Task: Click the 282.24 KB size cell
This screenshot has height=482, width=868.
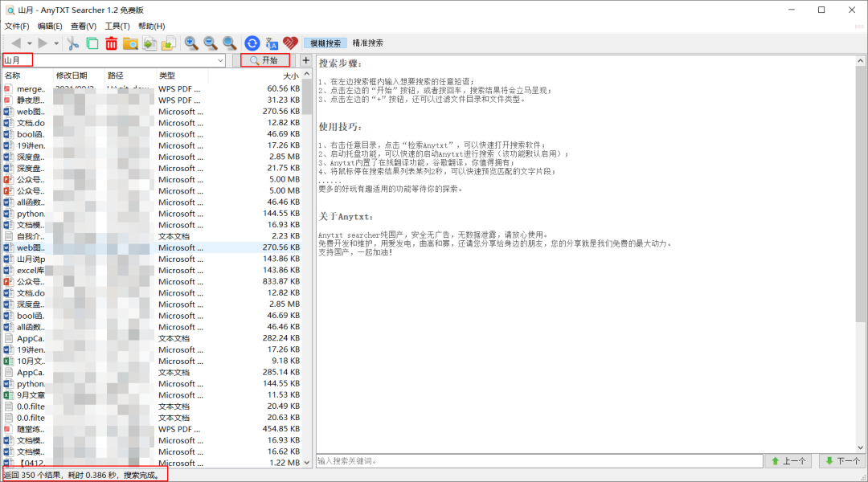Action: (x=281, y=338)
